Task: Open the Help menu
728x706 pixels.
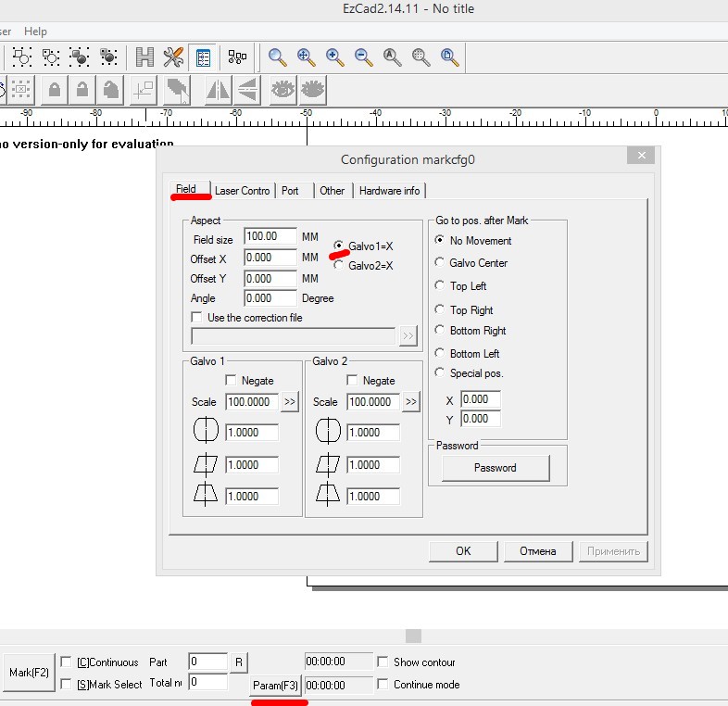Action: 35,32
